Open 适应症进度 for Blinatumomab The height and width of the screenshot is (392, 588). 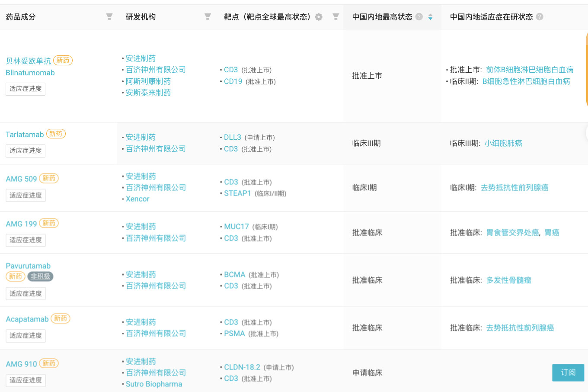click(26, 89)
